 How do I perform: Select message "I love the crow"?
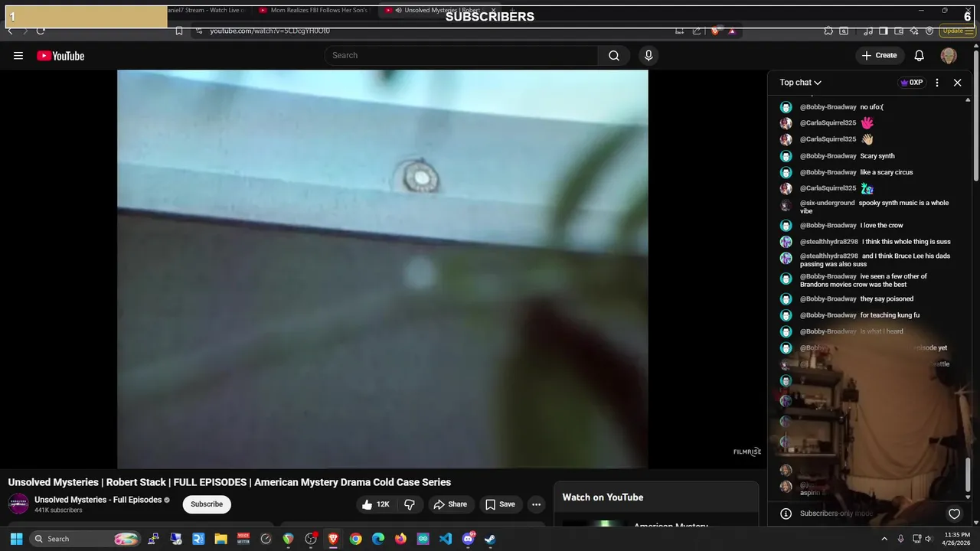click(x=881, y=225)
